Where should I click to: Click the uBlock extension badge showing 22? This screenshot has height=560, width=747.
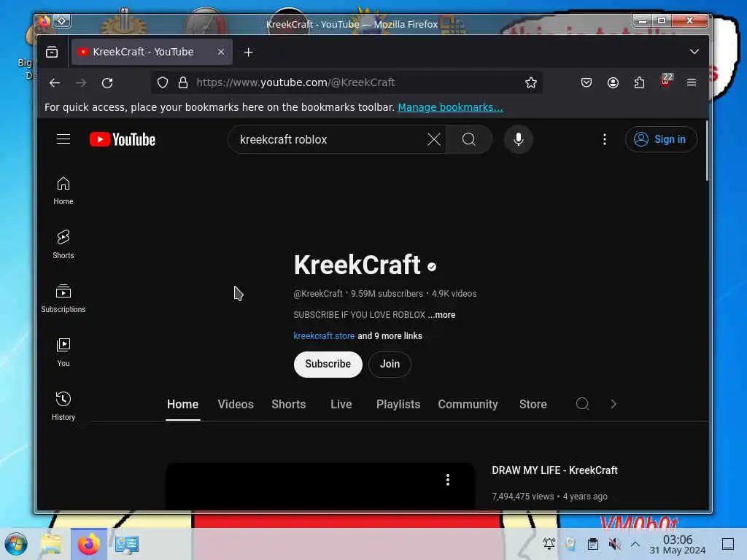pos(666,82)
